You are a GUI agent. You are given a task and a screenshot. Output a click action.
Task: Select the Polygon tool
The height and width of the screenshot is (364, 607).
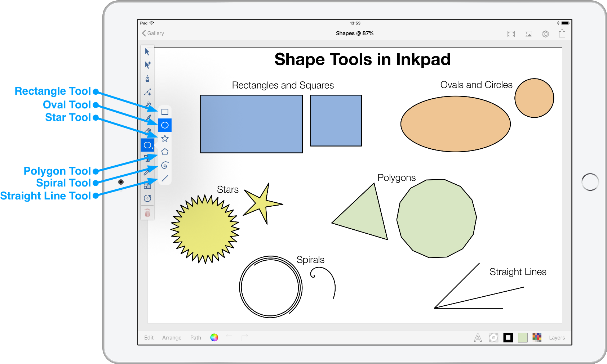coord(165,152)
